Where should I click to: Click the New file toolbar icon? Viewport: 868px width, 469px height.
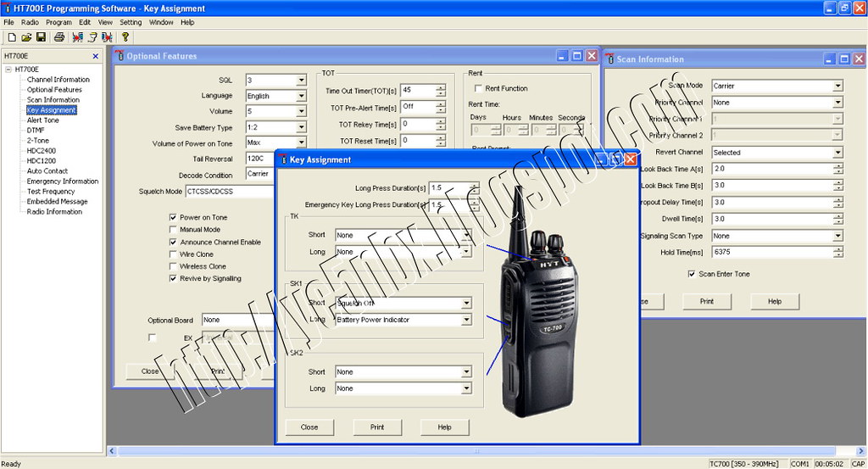click(12, 37)
